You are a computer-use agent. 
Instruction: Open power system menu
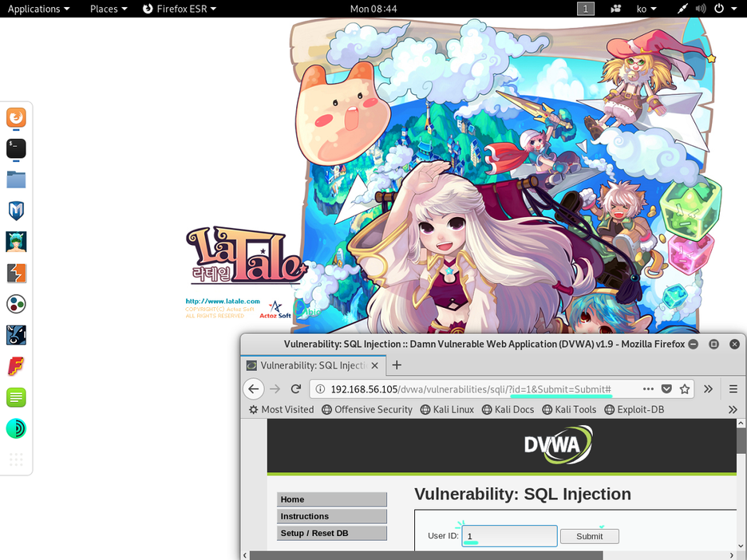coord(725,9)
